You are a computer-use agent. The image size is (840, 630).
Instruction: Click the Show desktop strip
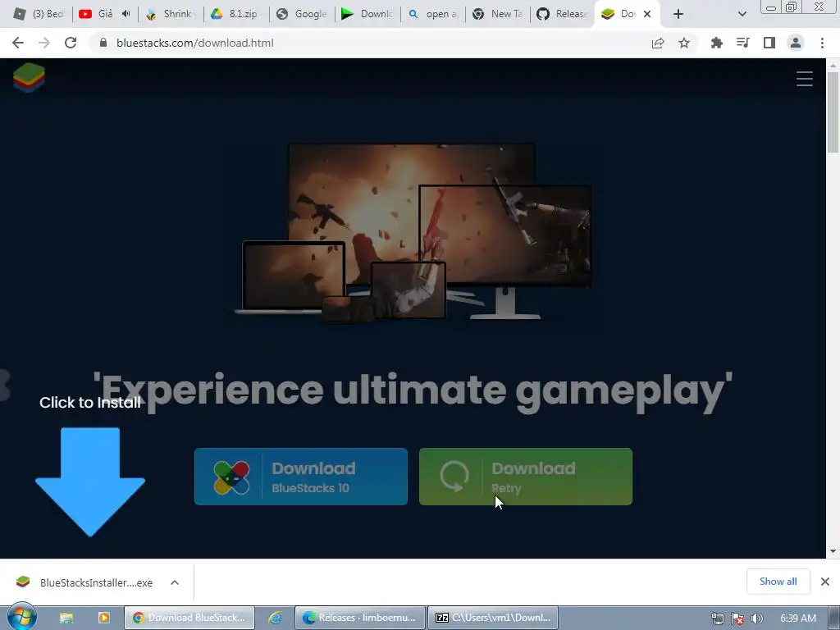click(834, 618)
